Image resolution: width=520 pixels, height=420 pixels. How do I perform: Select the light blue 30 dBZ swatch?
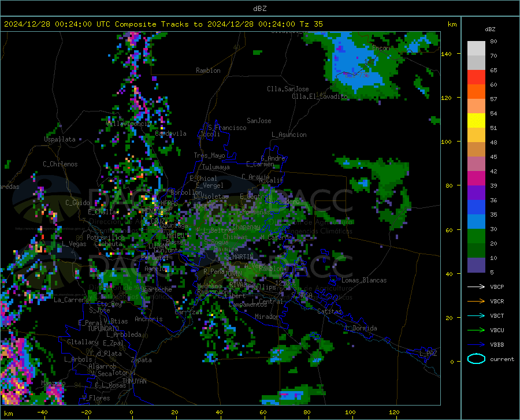click(x=476, y=222)
